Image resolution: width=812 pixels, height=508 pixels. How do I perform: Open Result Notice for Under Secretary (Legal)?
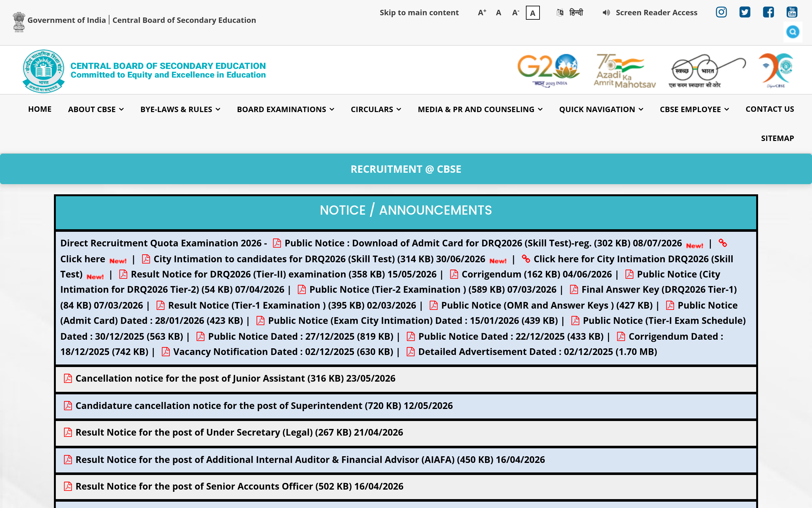(239, 432)
